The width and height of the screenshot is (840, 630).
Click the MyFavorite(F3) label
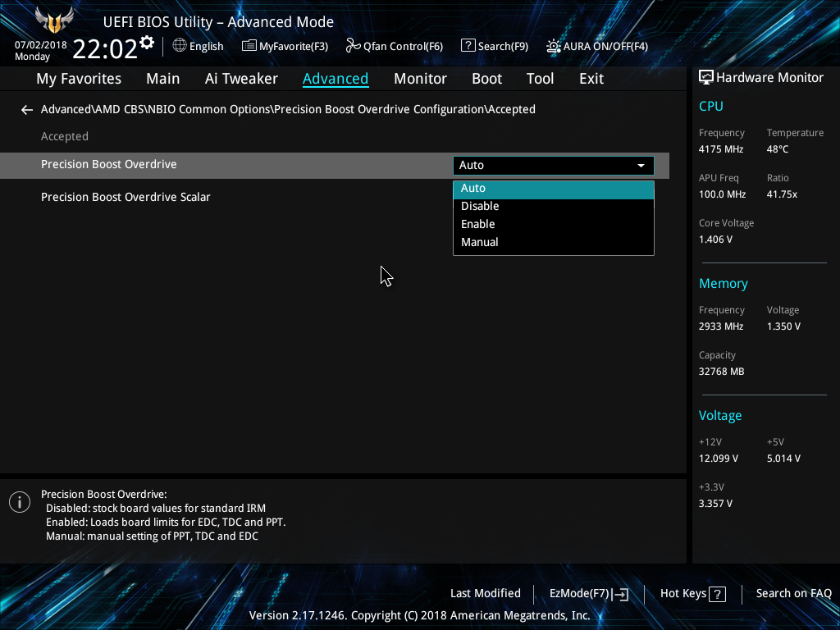coord(294,47)
